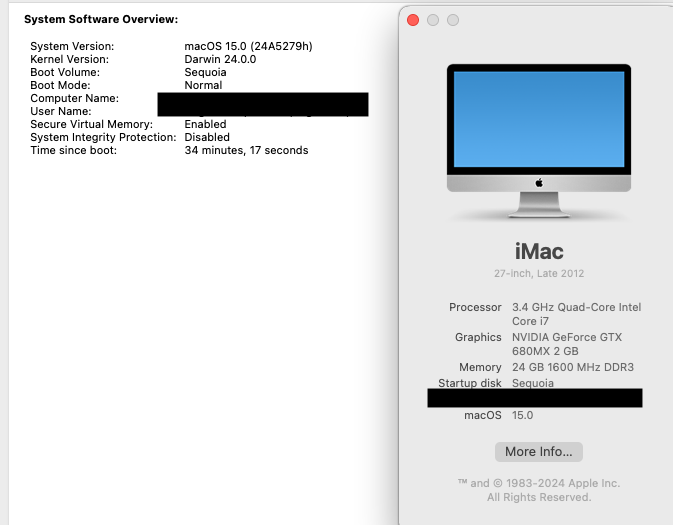Select the 'Darwin 24.0.0' kernel value

[220, 59]
